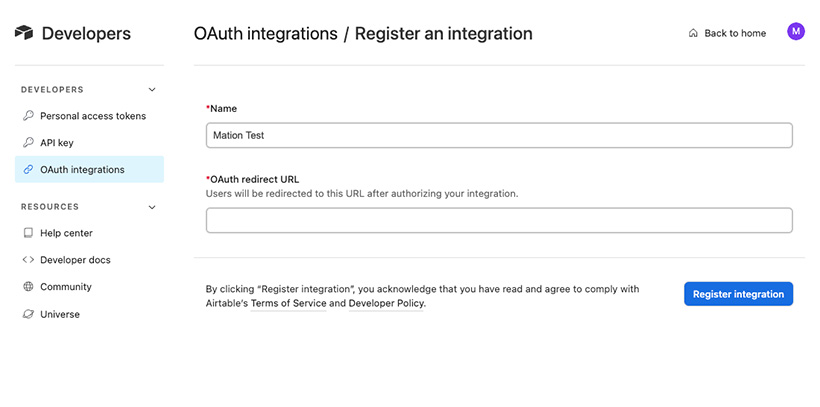Viewport: 820px width, 407px height.
Task: Click the *Name field label
Action: coord(222,108)
